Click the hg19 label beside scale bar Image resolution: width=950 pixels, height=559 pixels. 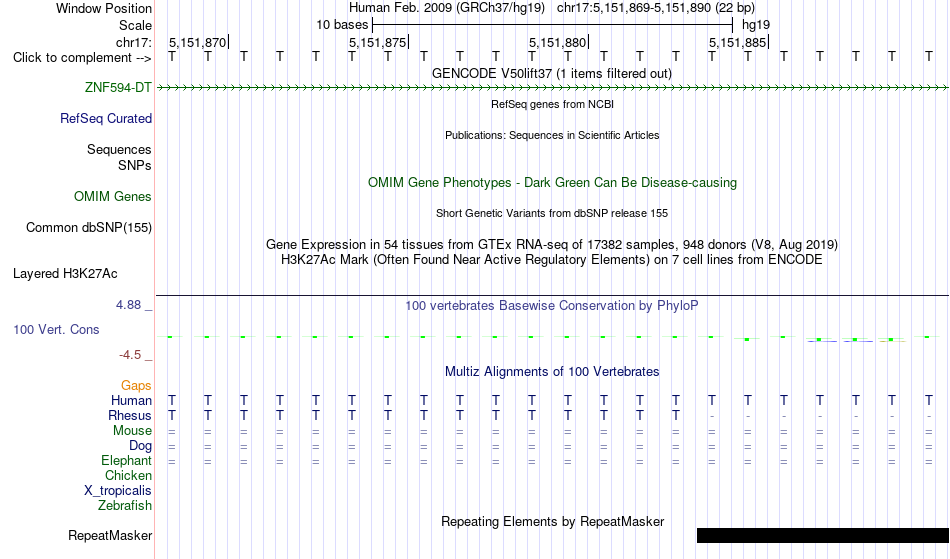(x=756, y=25)
